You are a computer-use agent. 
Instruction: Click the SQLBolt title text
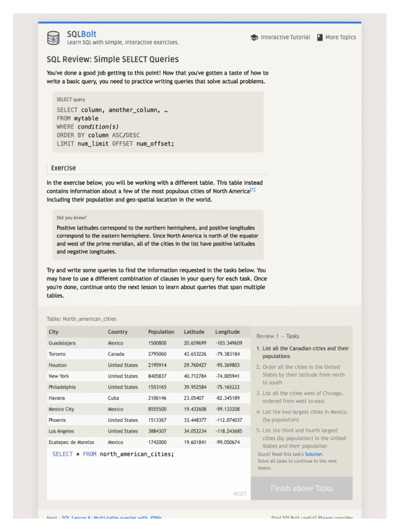coord(82,34)
